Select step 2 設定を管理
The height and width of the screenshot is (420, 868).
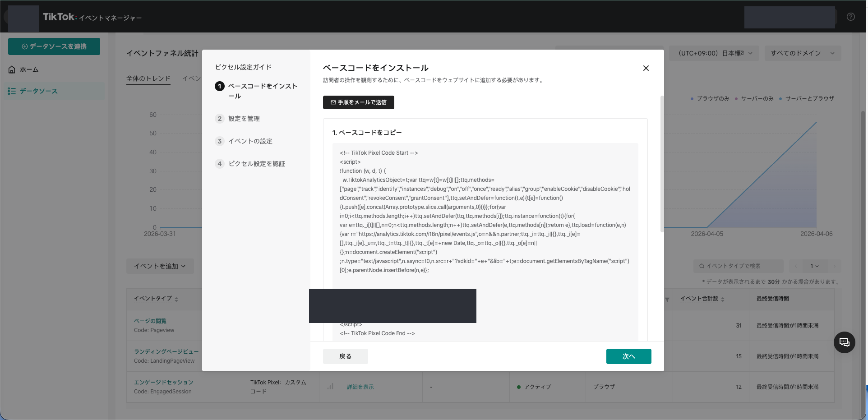(x=244, y=119)
